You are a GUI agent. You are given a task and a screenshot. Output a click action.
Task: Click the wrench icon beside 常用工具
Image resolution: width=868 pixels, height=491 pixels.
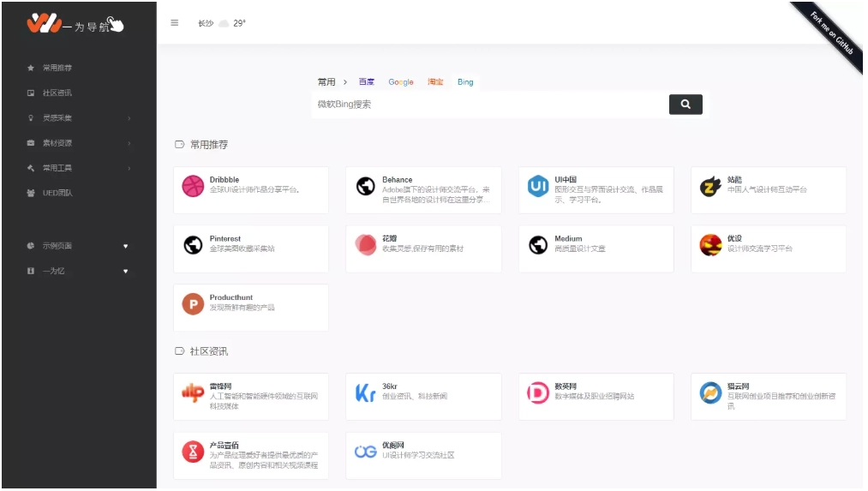tap(31, 168)
